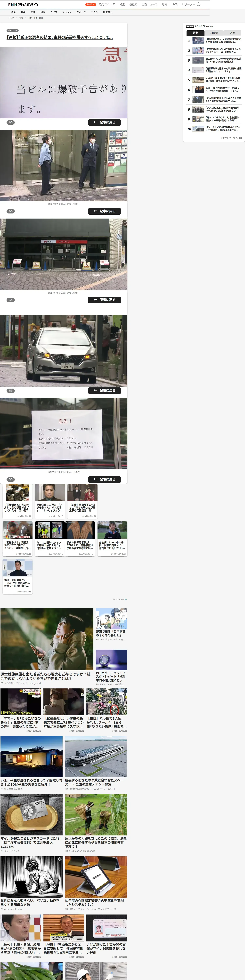
Task: Select the エンタメ category
Action: (67, 12)
